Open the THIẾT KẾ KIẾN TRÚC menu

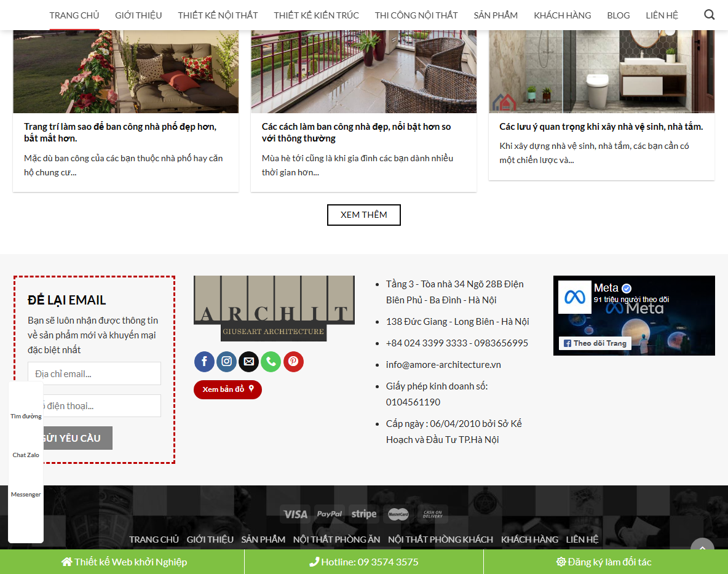tap(316, 15)
